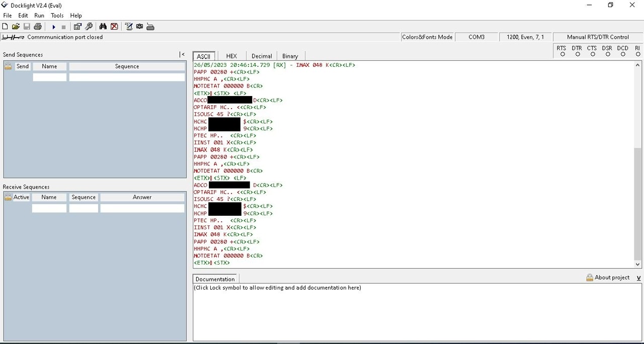The width and height of the screenshot is (644, 344).
Task: Collapse documentation area with the v arrow
Action: pyautogui.click(x=638, y=278)
